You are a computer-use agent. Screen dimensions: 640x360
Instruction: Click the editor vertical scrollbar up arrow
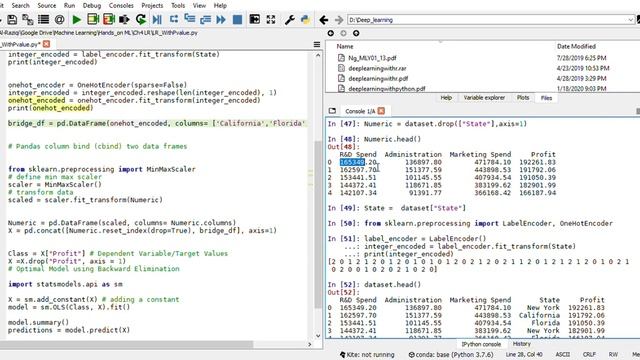[318, 55]
